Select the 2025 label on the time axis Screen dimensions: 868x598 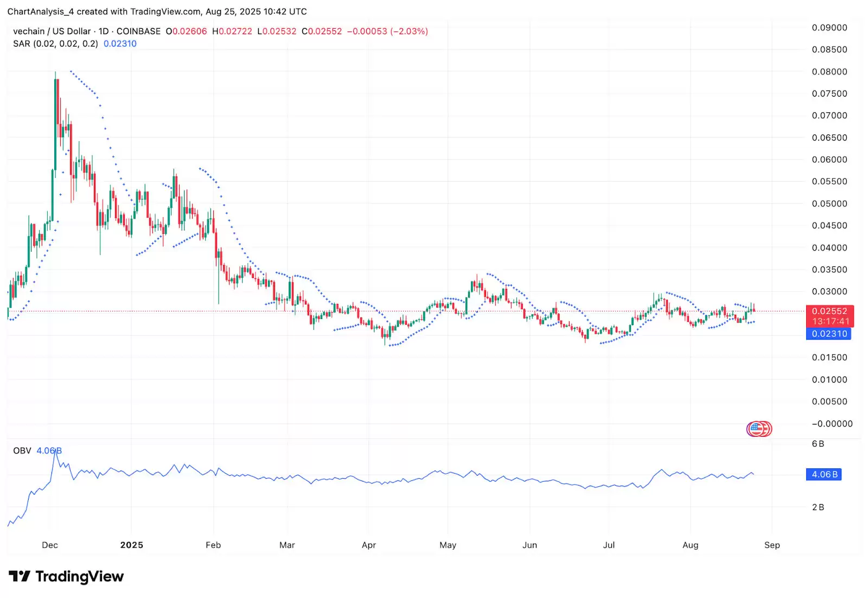click(x=132, y=545)
